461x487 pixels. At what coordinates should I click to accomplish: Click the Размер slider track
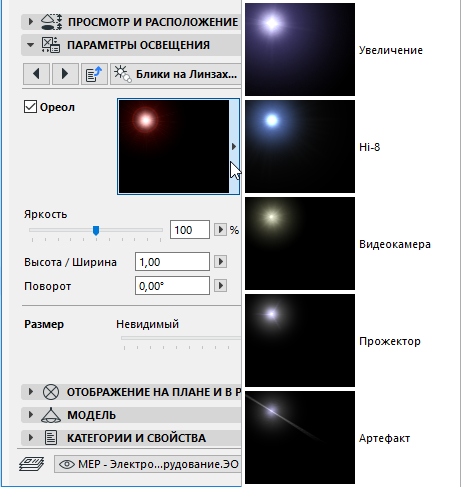tap(181, 338)
